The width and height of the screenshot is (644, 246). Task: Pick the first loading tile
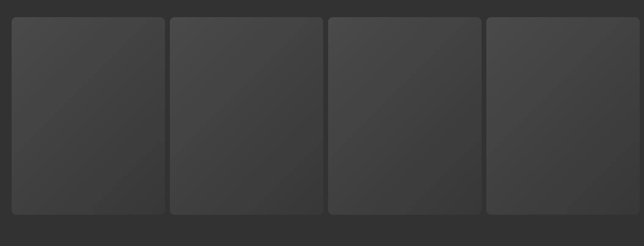click(88, 116)
